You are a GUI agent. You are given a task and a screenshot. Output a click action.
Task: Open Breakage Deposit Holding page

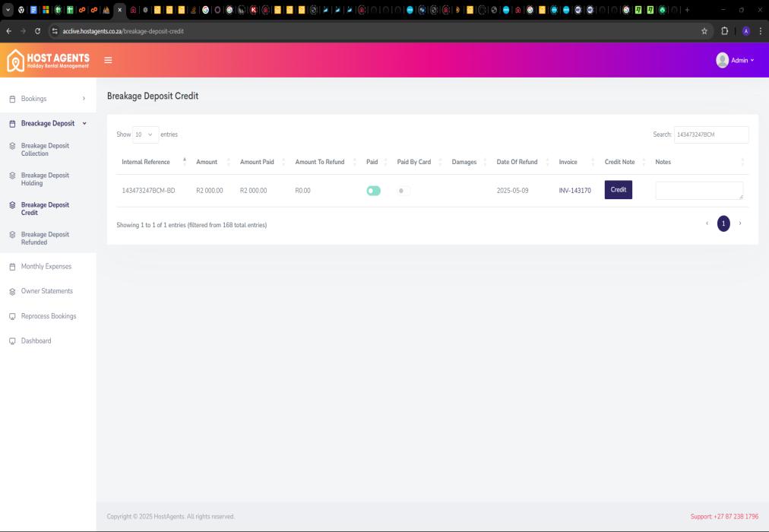45,179
